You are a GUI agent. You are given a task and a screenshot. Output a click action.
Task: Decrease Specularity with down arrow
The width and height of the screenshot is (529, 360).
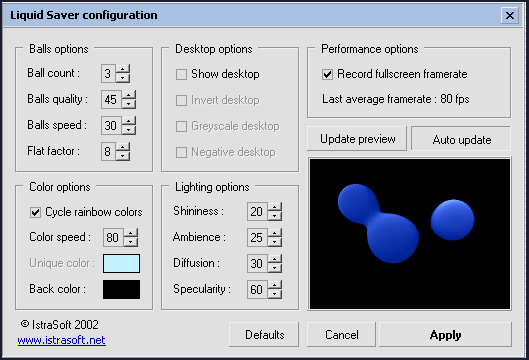point(275,294)
